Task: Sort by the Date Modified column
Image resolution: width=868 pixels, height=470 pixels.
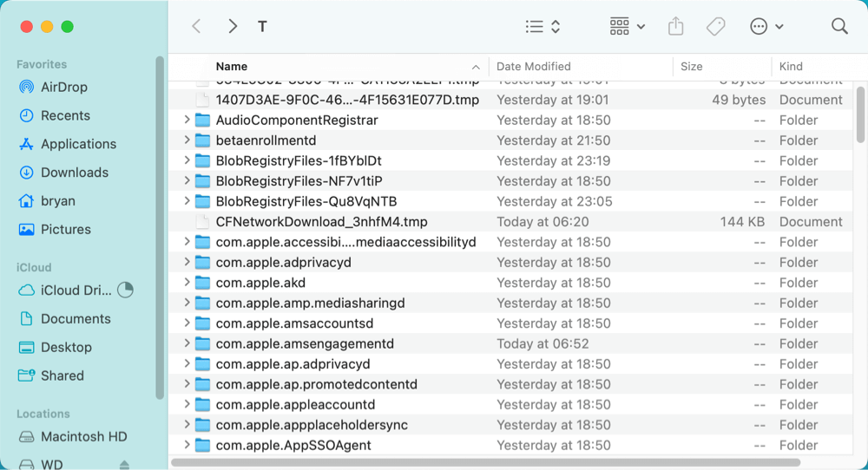Action: (x=534, y=67)
